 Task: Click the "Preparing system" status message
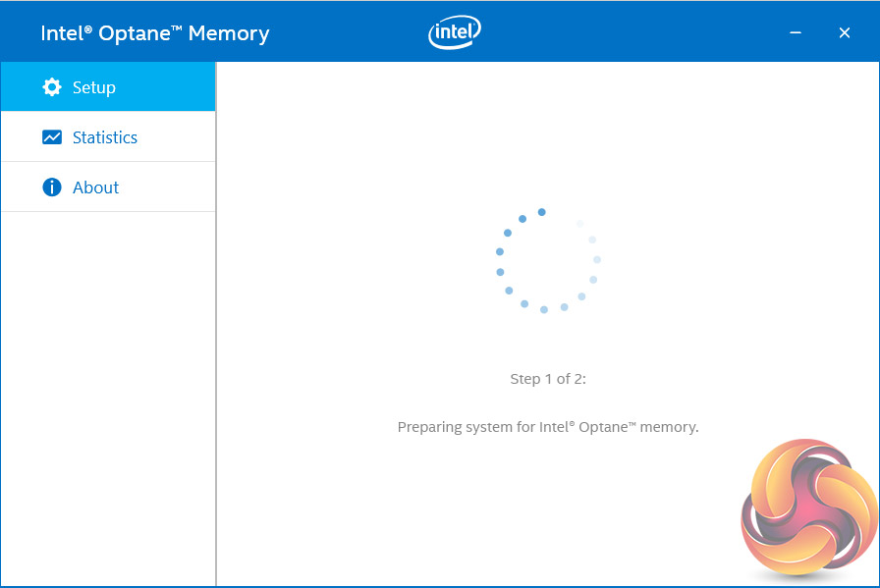point(548,427)
